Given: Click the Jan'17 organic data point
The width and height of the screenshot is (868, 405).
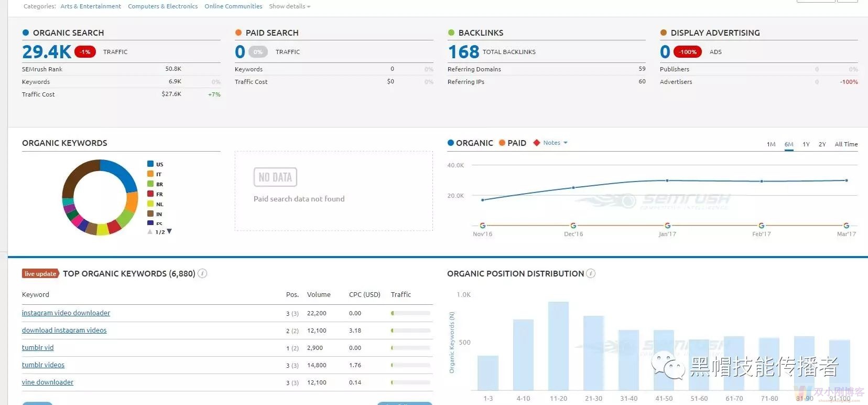Looking at the screenshot, I should coord(667,180).
